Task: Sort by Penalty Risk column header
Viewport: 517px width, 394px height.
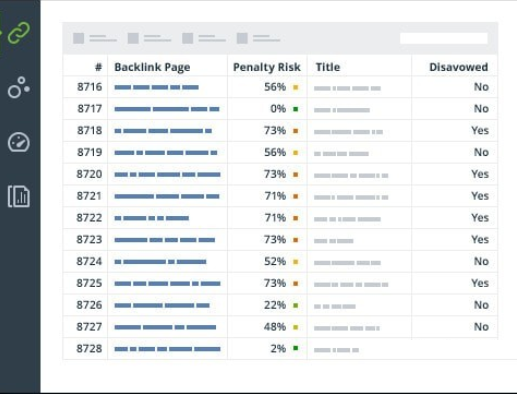Action: [x=267, y=67]
